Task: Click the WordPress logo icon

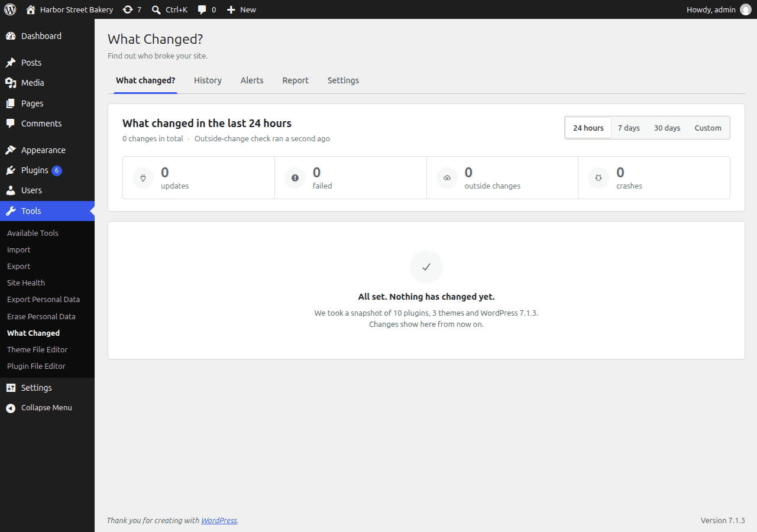Action: tap(10, 9)
